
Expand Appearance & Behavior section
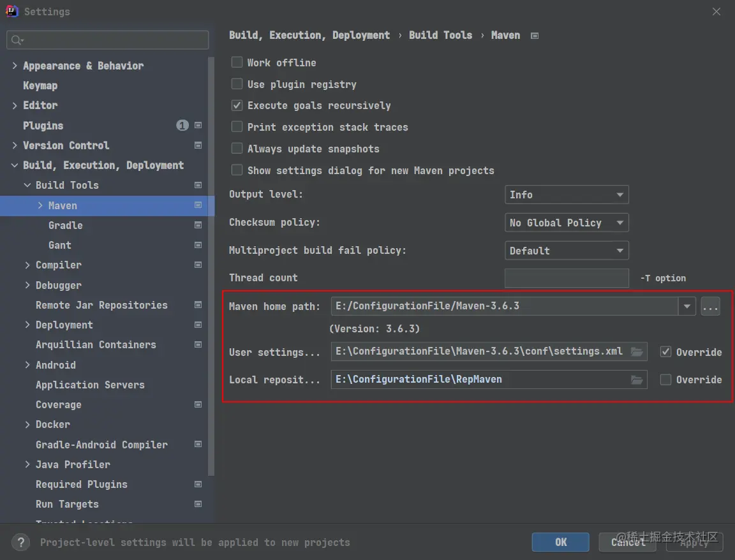coord(15,66)
